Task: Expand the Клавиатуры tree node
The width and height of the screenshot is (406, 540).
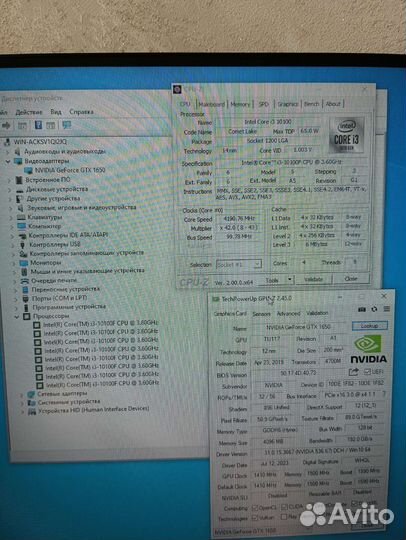Action: tap(11, 217)
